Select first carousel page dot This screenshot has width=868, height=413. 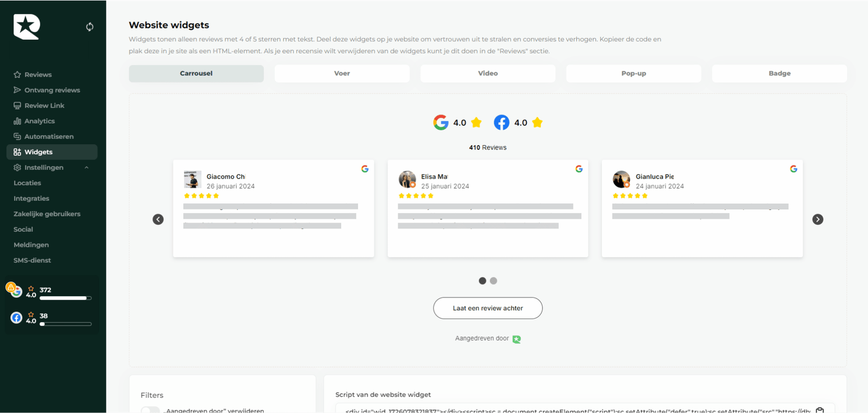coord(482,281)
